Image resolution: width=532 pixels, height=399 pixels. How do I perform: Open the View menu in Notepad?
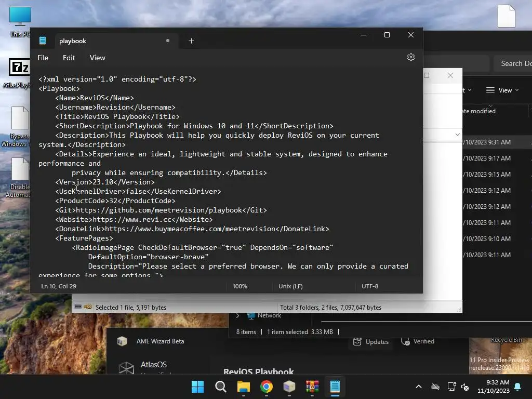pyautogui.click(x=97, y=58)
